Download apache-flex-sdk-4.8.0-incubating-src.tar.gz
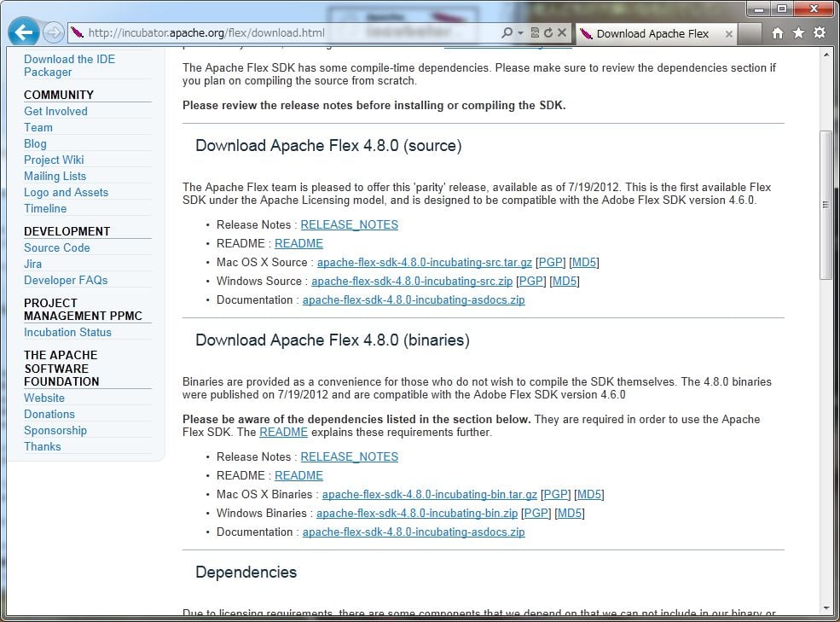840x622 pixels. click(x=425, y=262)
